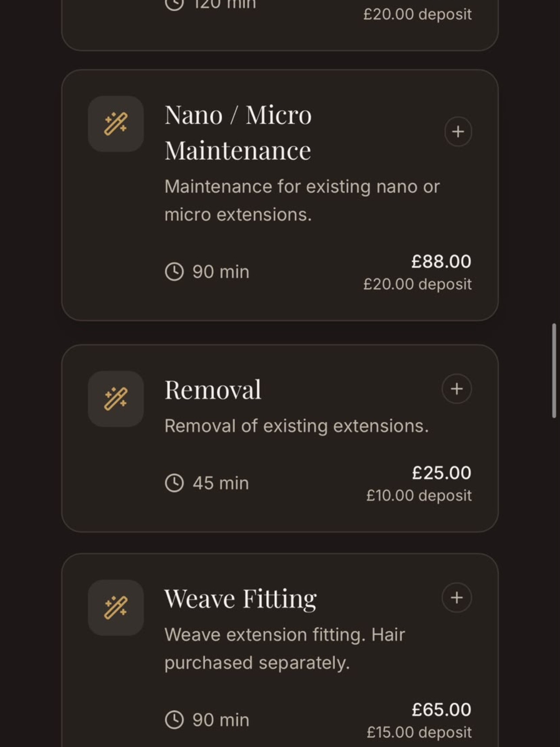Tap the £15.00 deposit label
The image size is (560, 747).
(419, 732)
